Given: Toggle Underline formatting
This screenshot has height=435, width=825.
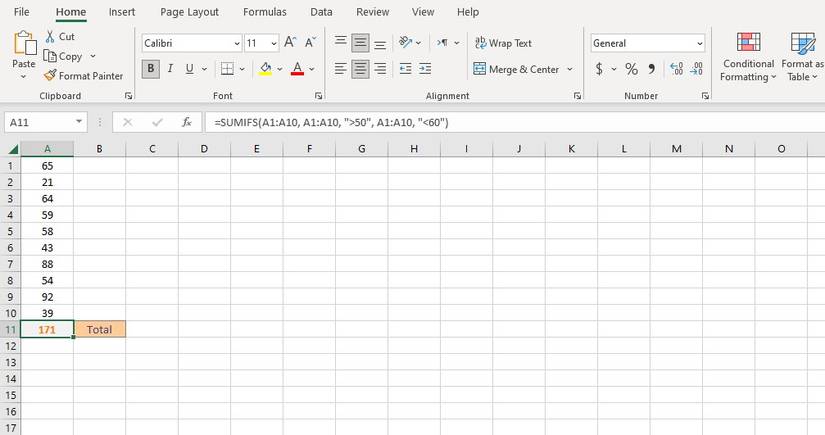Looking at the screenshot, I should click(189, 68).
